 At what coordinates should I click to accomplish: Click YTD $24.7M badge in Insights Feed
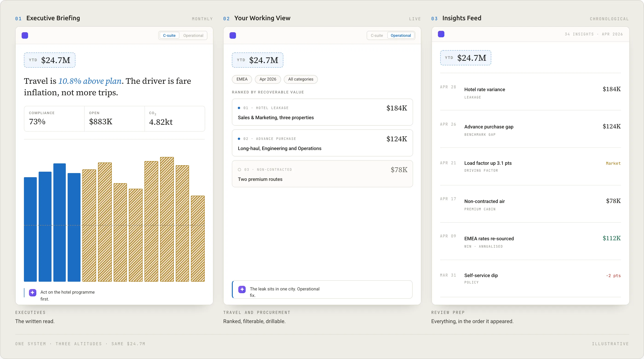466,58
